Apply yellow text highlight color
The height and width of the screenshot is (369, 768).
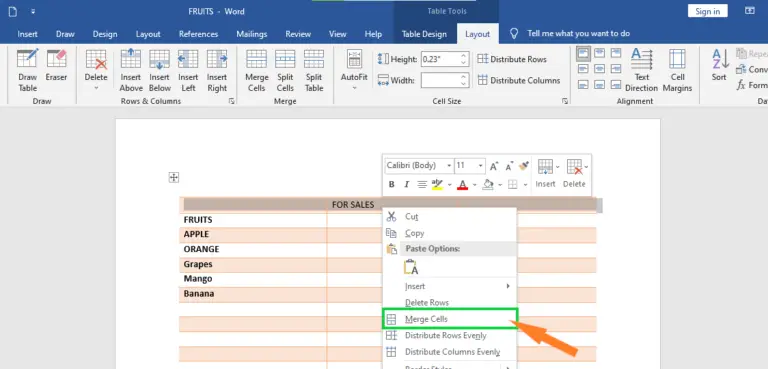pos(437,184)
